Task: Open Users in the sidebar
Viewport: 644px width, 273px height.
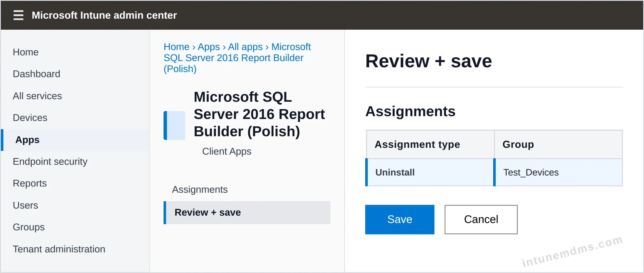Action: point(25,205)
